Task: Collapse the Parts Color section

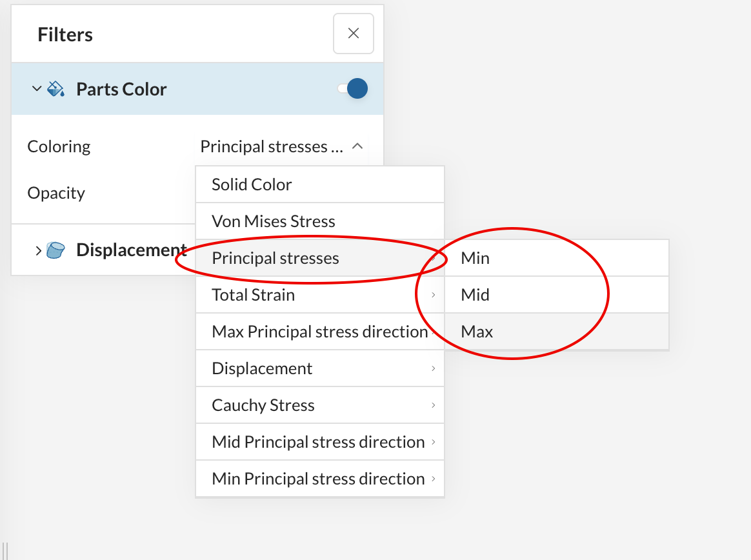Action: click(37, 89)
